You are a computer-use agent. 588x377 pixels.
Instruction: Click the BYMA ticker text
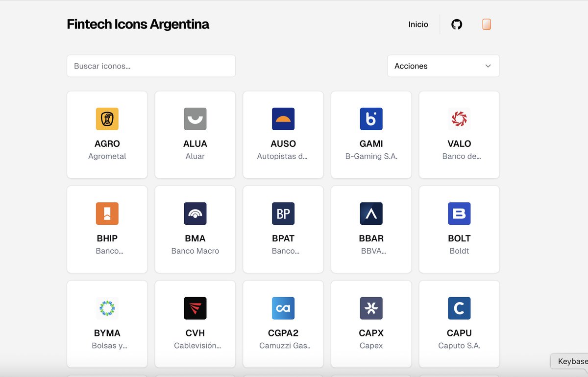pos(107,333)
